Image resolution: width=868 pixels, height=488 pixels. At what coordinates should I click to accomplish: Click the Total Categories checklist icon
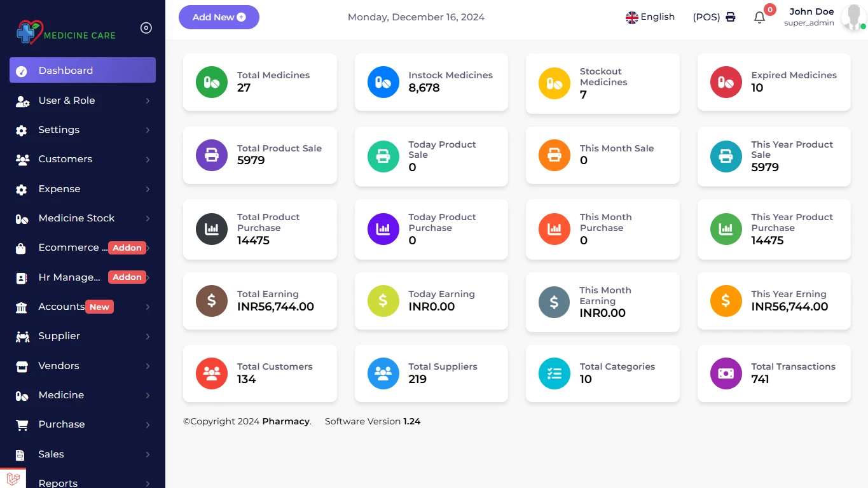pyautogui.click(x=554, y=373)
